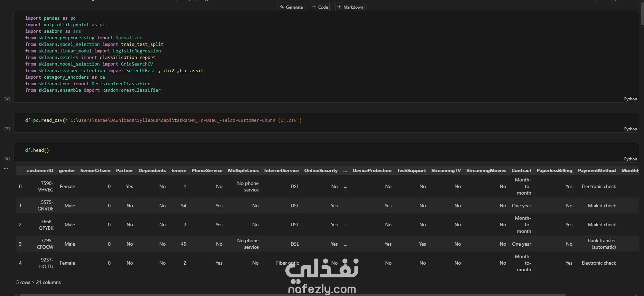Image resolution: width=644 pixels, height=296 pixels.
Task: Click the RandomForestClassifier import line
Action: click(93, 90)
